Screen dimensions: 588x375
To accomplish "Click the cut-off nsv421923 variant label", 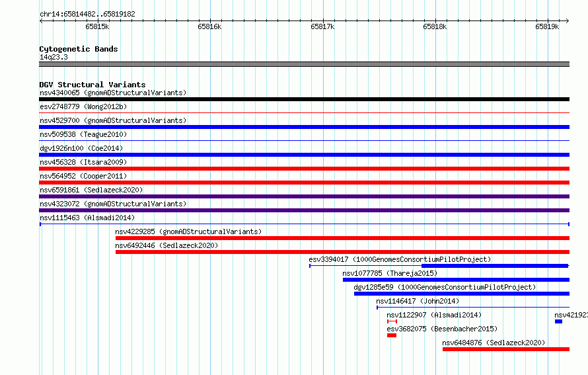I will pos(571,315).
